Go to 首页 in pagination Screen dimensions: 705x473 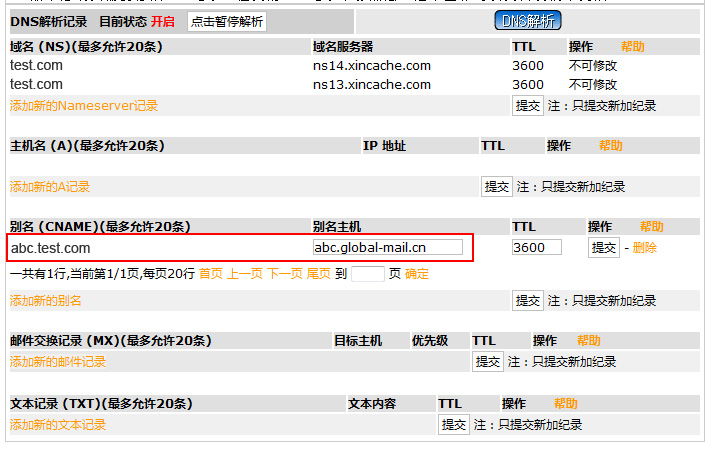tap(211, 274)
